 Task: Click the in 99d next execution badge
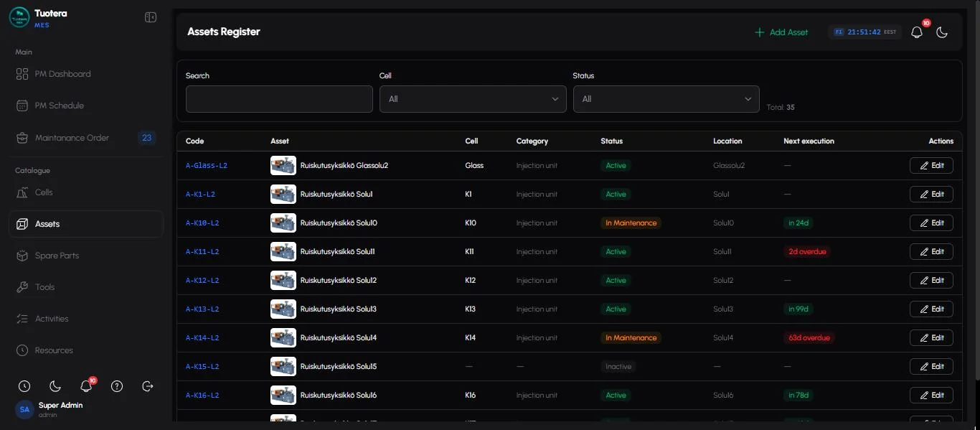coord(798,309)
